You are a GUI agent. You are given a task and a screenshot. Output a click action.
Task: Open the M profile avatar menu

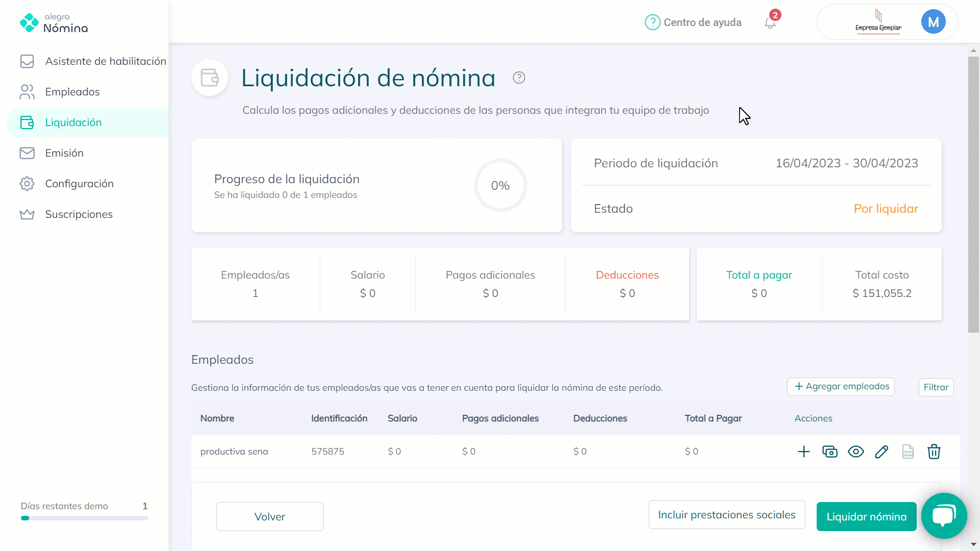point(934,21)
